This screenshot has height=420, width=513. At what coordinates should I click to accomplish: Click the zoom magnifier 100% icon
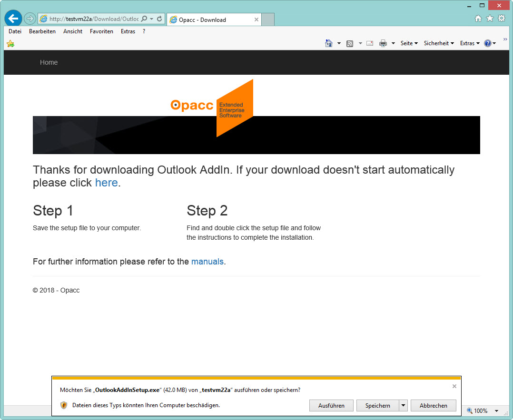[x=470, y=411]
